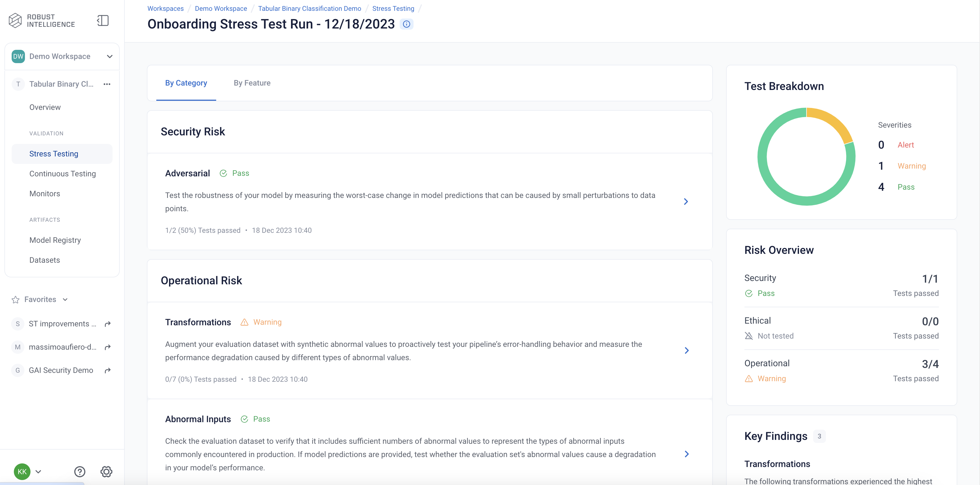Screen dimensions: 980x485
Task: Open Model Registry in sidebar
Action: point(55,240)
